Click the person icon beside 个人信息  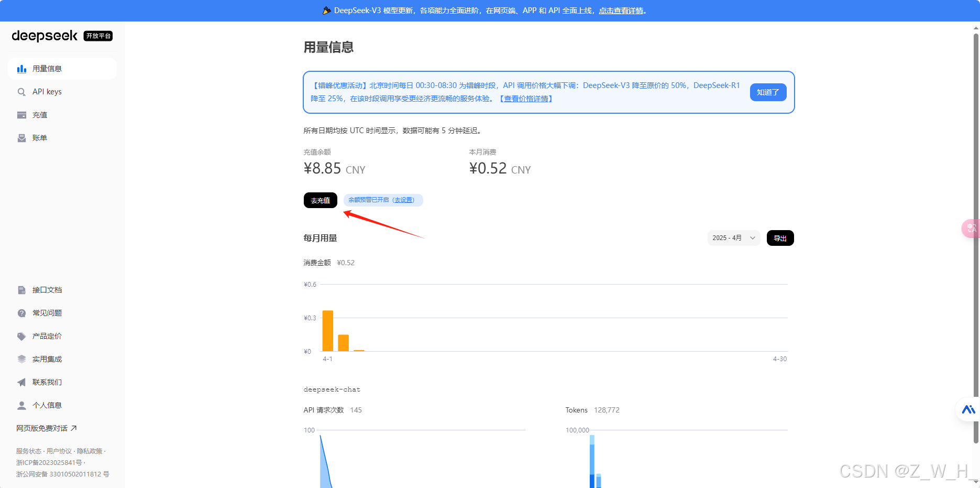(21, 405)
